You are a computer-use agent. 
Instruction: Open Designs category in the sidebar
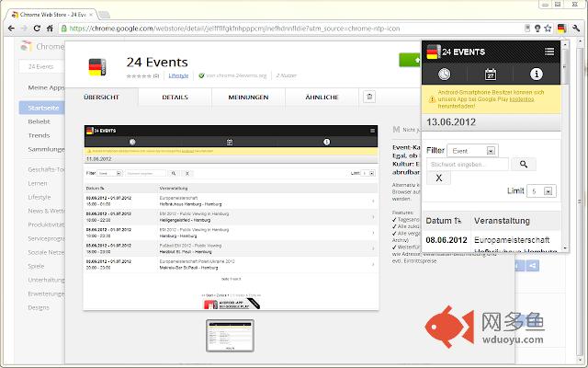coord(39,307)
